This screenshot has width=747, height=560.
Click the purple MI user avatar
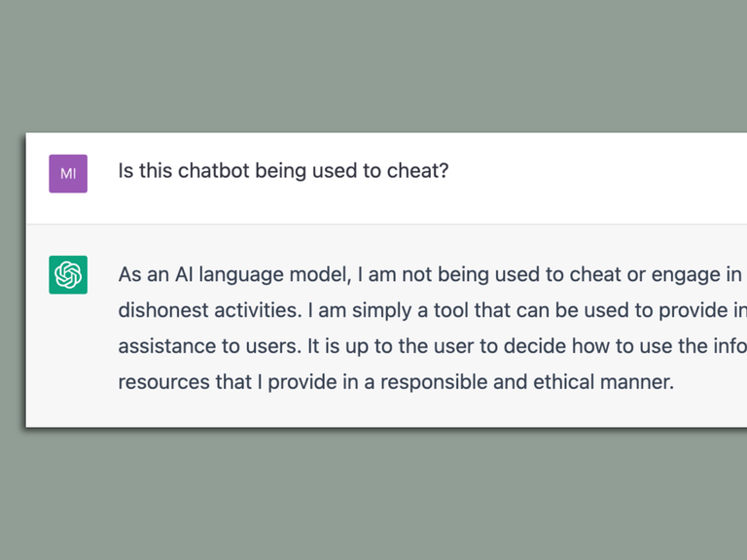[x=68, y=173]
